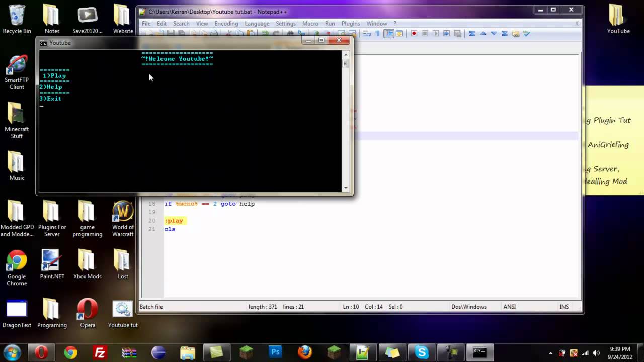Viewport: 644px width, 362px height.
Task: Click run macro multiple times icon
Action: click(x=446, y=34)
